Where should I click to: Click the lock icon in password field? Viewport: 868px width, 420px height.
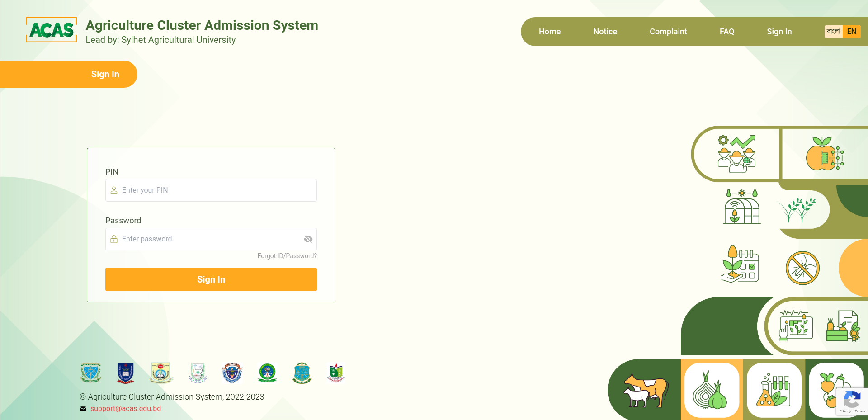pos(114,239)
